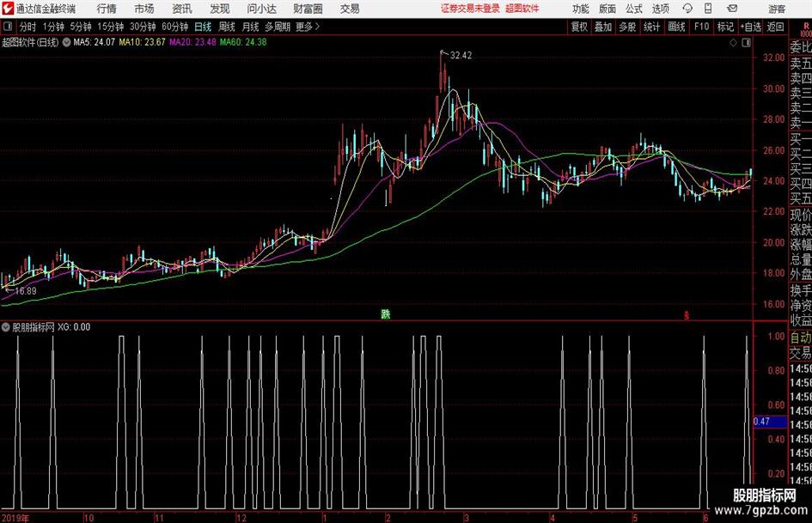Switch to 5分钟 period tab
This screenshot has height=523, width=812.
click(x=80, y=27)
